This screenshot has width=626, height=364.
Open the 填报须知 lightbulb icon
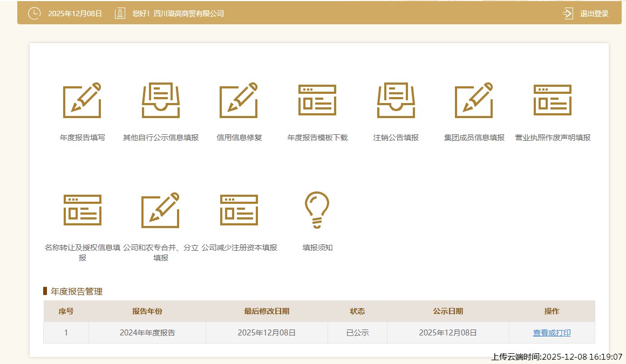point(317,210)
